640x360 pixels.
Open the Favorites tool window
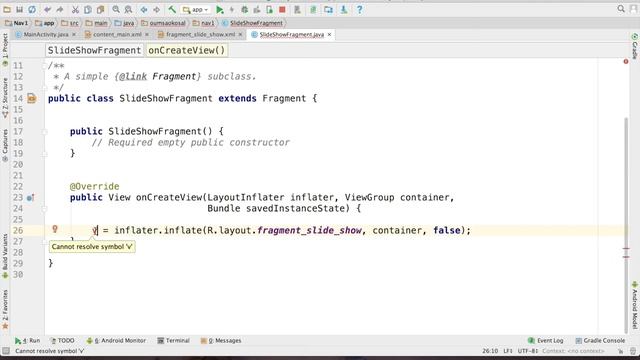pos(5,309)
